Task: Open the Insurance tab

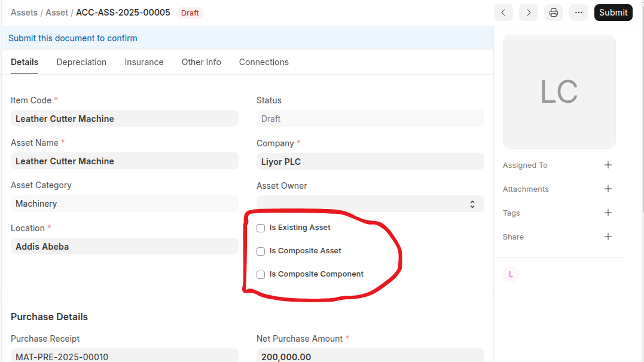Action: click(144, 62)
